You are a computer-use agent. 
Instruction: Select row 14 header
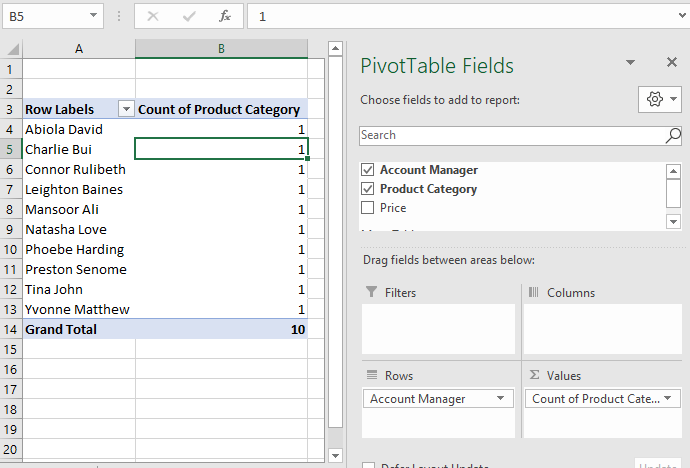click(x=11, y=329)
